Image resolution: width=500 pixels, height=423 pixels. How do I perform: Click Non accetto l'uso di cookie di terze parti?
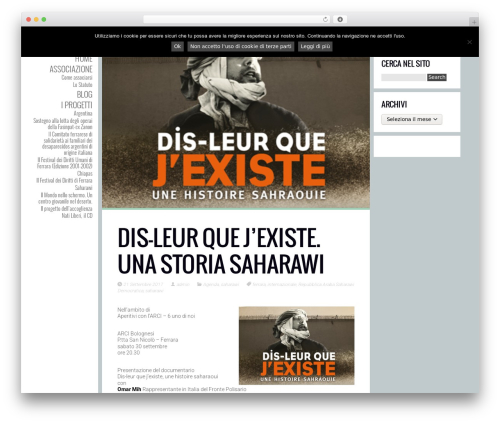[x=241, y=46]
